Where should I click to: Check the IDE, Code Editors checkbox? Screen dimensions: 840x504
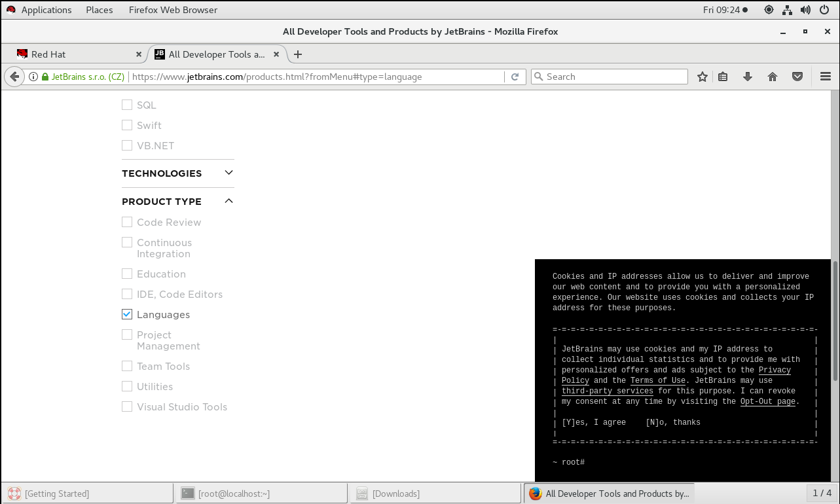[127, 294]
